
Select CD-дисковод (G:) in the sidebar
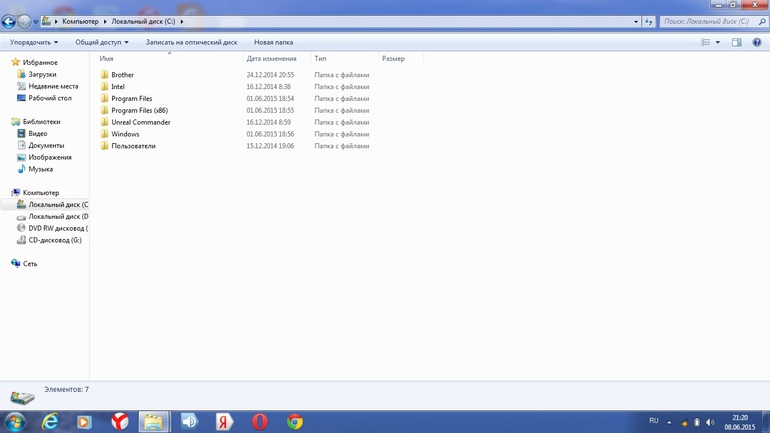click(x=55, y=240)
